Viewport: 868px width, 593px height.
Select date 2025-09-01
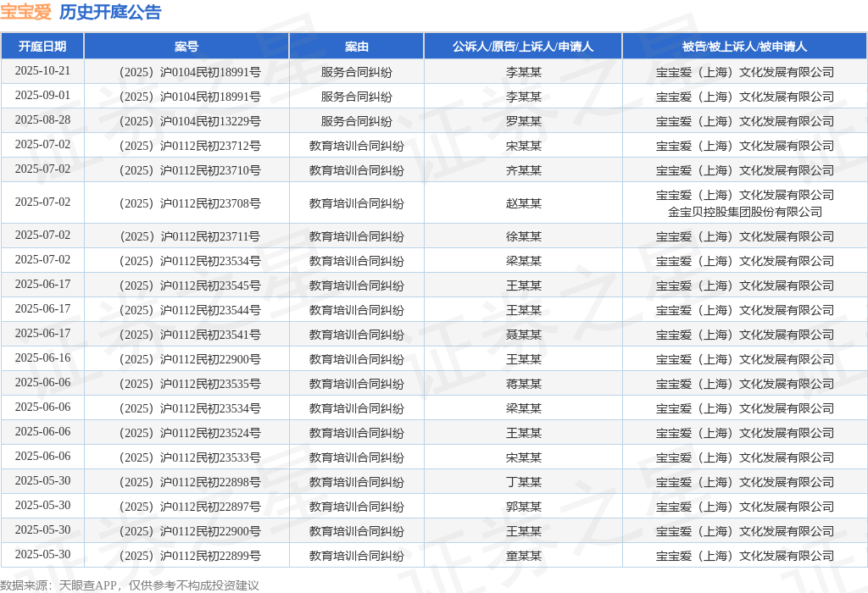42,95
